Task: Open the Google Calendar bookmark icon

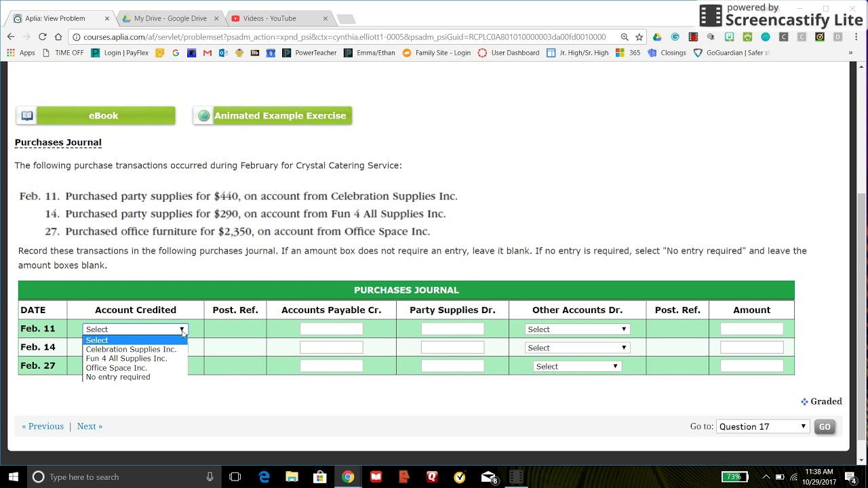Action: (271, 53)
